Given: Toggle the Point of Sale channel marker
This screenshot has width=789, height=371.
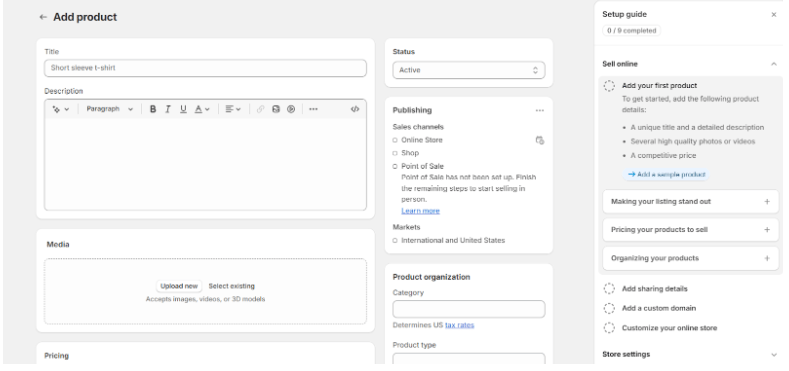Looking at the screenshot, I should pyautogui.click(x=395, y=166).
